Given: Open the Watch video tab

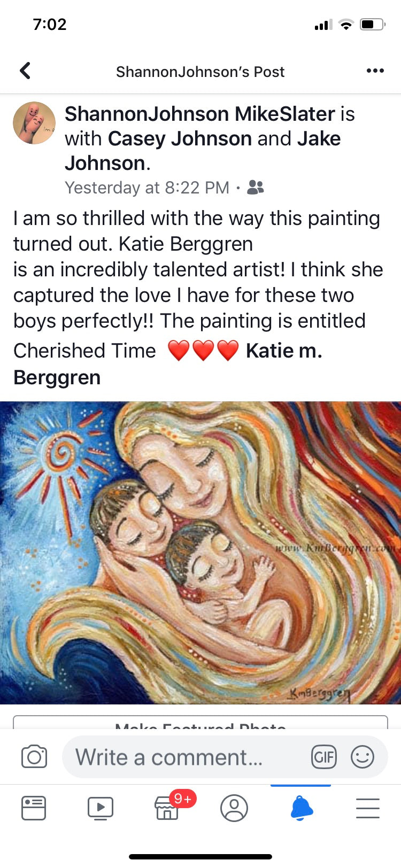Looking at the screenshot, I should pyautogui.click(x=101, y=808).
